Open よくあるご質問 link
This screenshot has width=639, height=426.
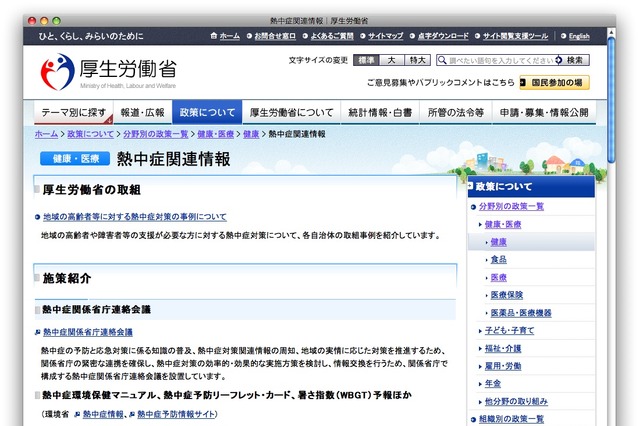[332, 36]
